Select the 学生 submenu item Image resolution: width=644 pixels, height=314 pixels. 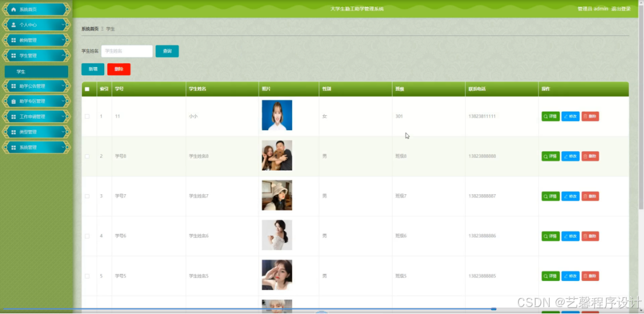click(x=36, y=72)
